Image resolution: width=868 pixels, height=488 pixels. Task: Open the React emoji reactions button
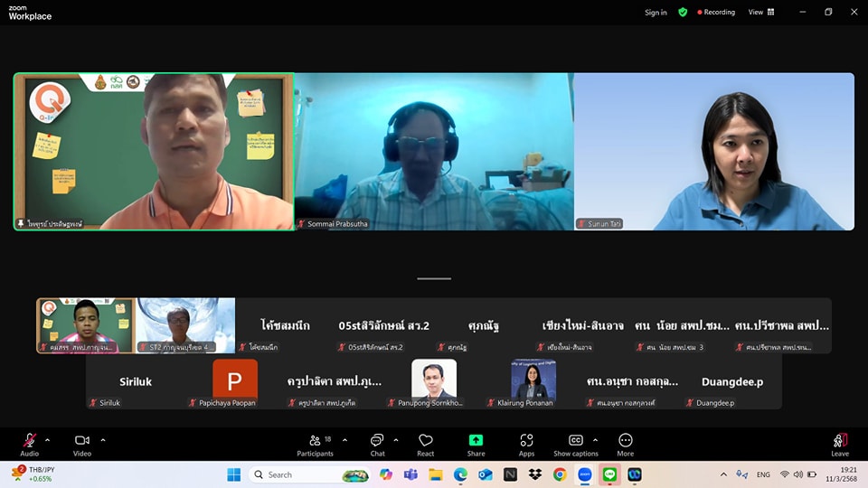click(425, 443)
